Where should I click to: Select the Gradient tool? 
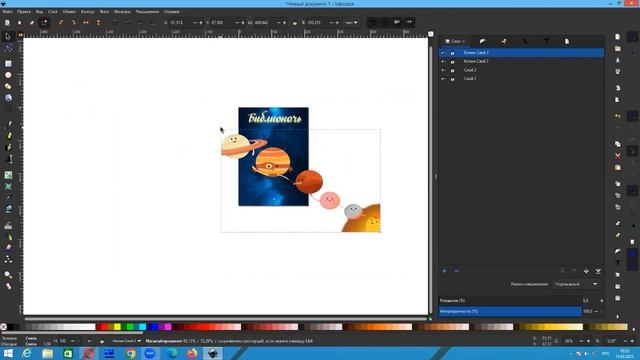8,175
